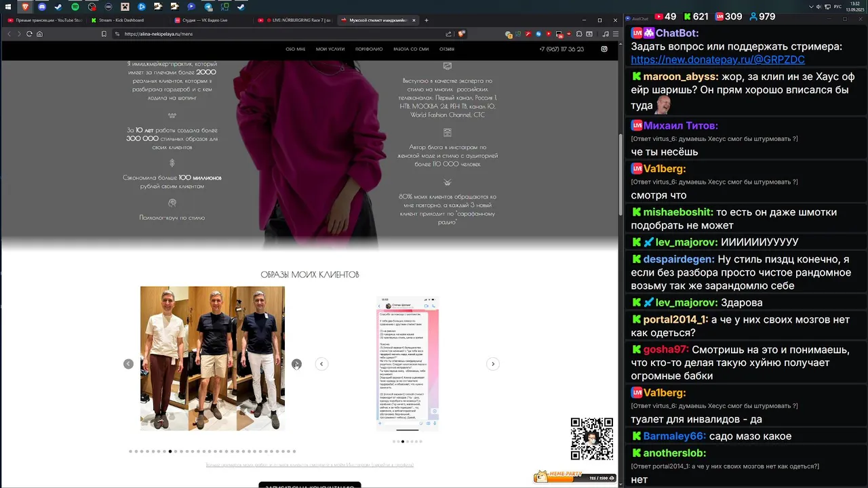This screenshot has width=868, height=488.
Task: Select the active dot in photo carousel
Action: tap(170, 451)
